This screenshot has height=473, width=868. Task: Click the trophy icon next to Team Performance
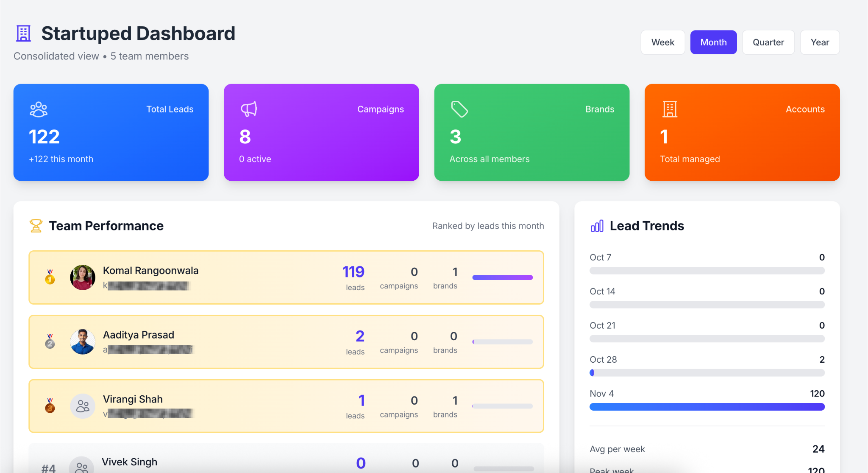coord(36,226)
